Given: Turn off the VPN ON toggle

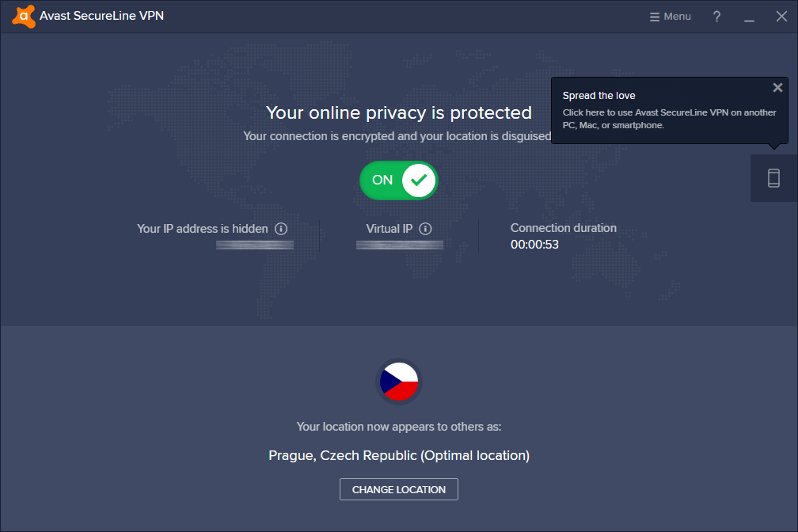Looking at the screenshot, I should [x=398, y=180].
